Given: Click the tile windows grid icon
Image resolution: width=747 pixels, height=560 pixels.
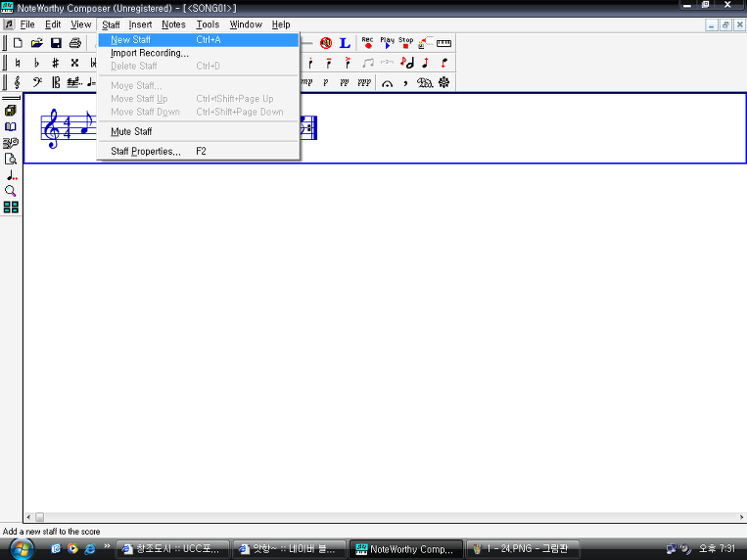Looking at the screenshot, I should point(11,207).
